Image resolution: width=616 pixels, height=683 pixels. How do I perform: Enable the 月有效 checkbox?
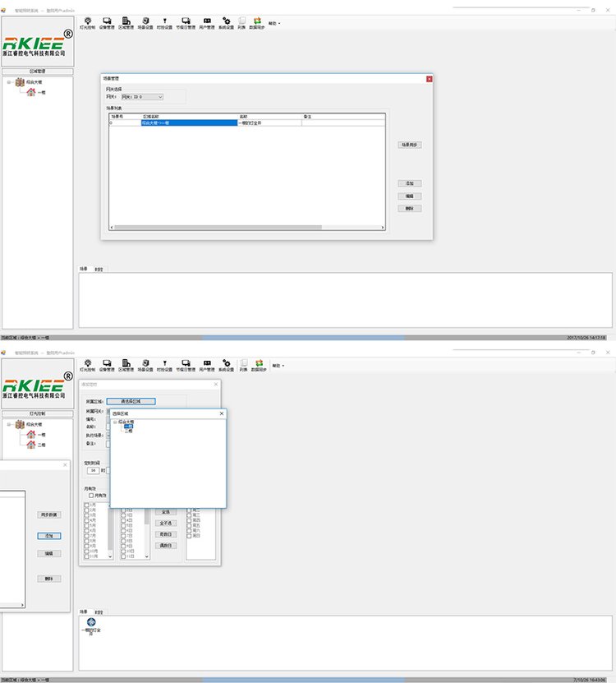pos(91,496)
